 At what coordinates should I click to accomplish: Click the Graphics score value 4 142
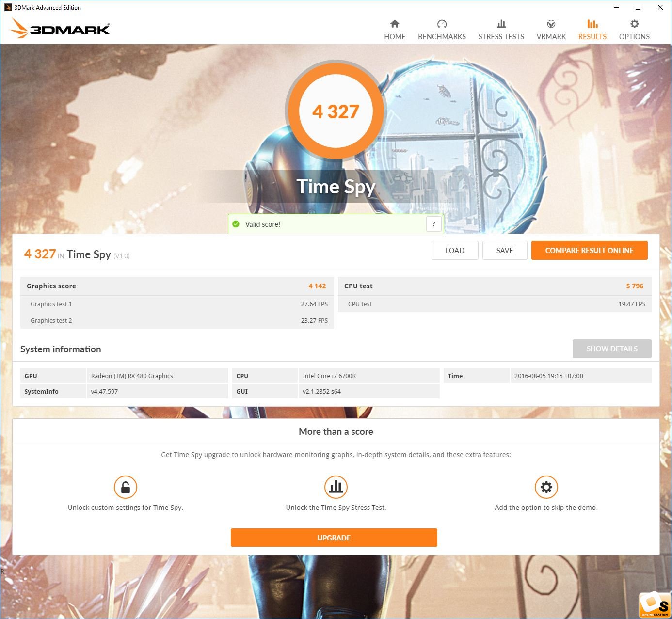pyautogui.click(x=317, y=286)
